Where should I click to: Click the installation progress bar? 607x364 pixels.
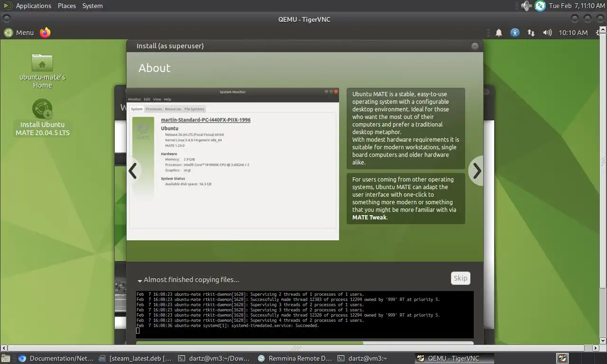[304, 343]
